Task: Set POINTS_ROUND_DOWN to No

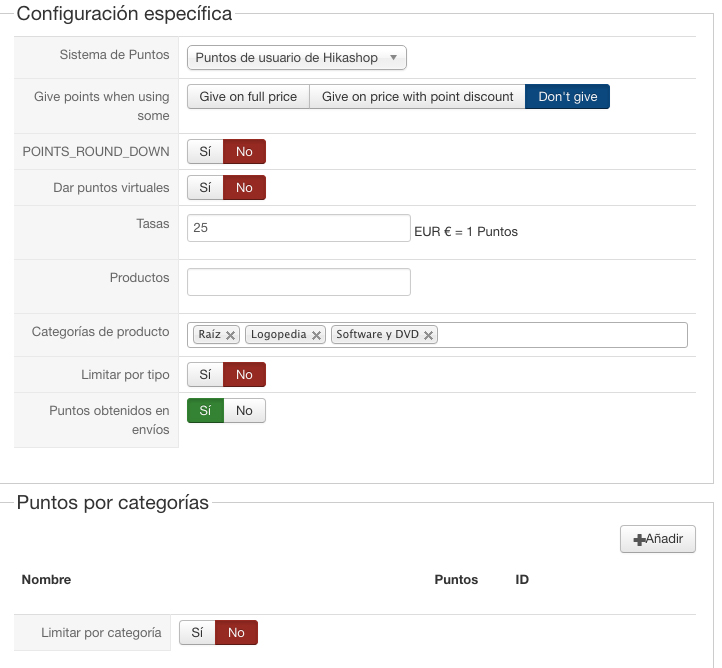Action: (244, 152)
